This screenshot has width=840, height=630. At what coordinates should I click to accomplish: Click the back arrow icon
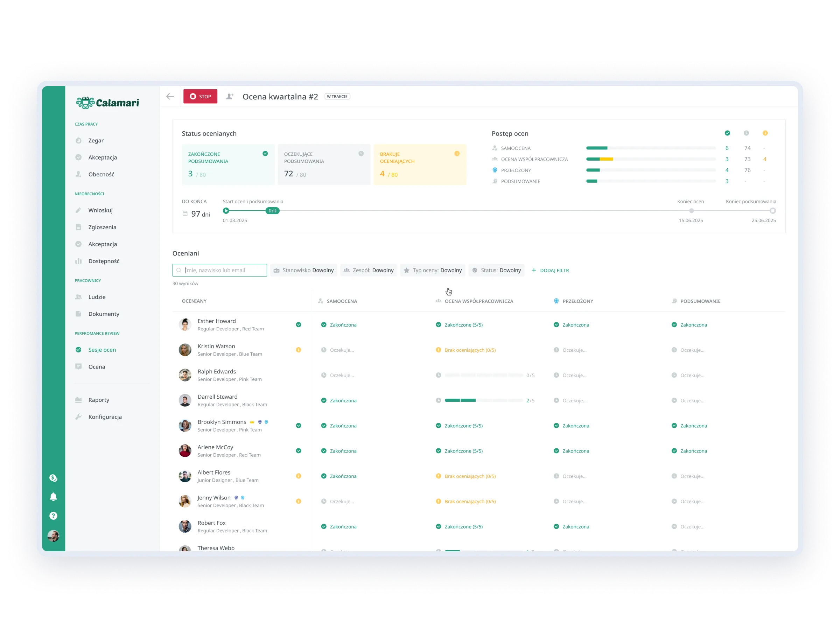click(x=170, y=97)
